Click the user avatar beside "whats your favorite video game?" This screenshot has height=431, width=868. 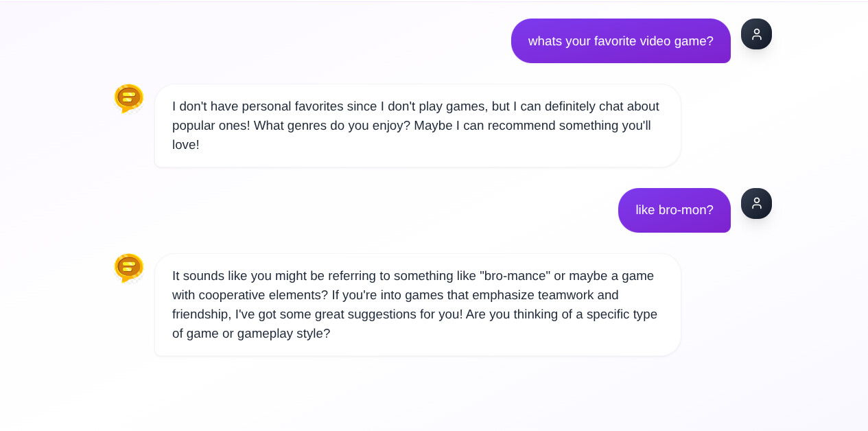point(756,34)
